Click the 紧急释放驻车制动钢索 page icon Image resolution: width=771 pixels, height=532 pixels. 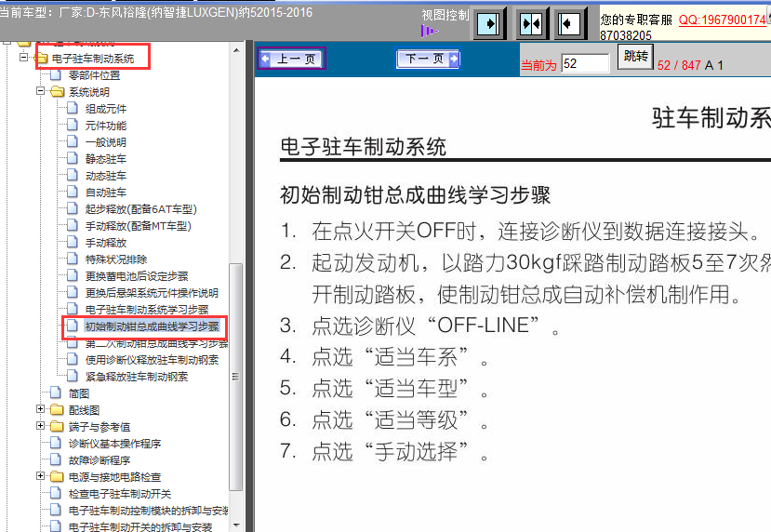[x=73, y=375]
